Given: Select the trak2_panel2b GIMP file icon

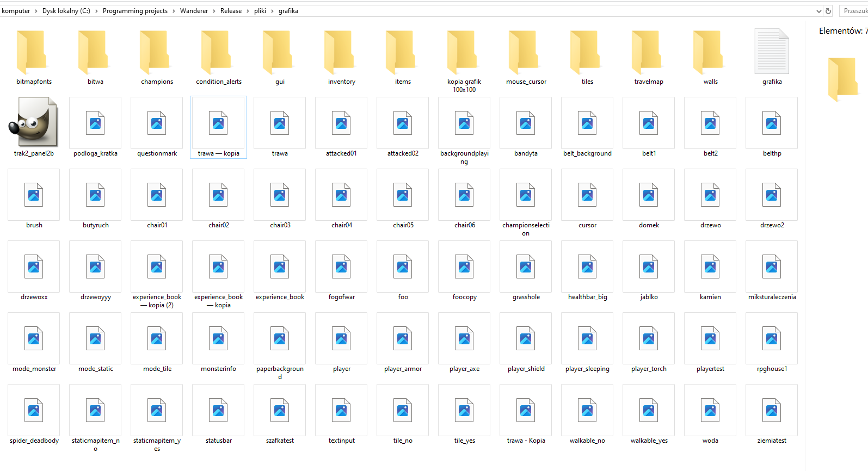Looking at the screenshot, I should (34, 122).
